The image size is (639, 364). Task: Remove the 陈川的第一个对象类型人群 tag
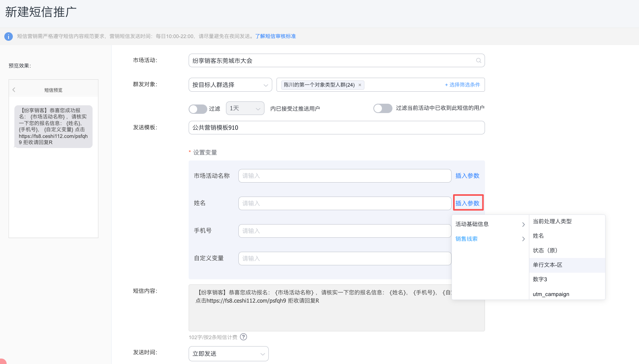360,85
